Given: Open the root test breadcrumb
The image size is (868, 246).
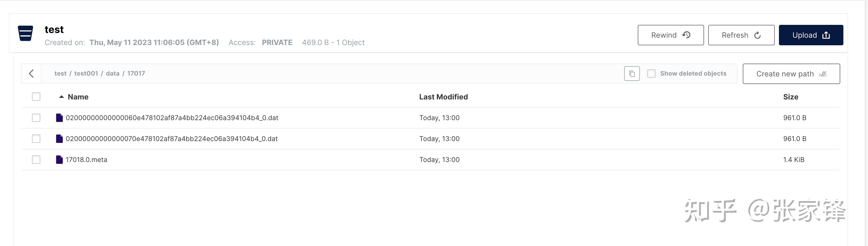Looking at the screenshot, I should pyautogui.click(x=60, y=73).
